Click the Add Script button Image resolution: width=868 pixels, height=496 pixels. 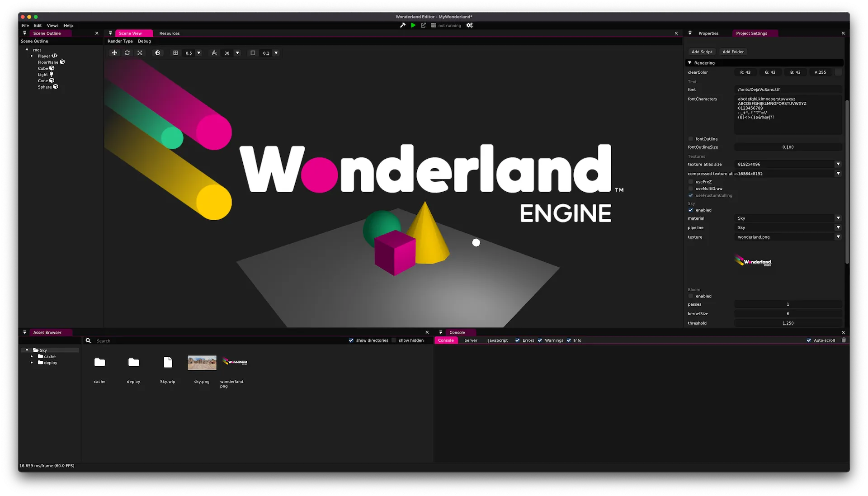702,52
